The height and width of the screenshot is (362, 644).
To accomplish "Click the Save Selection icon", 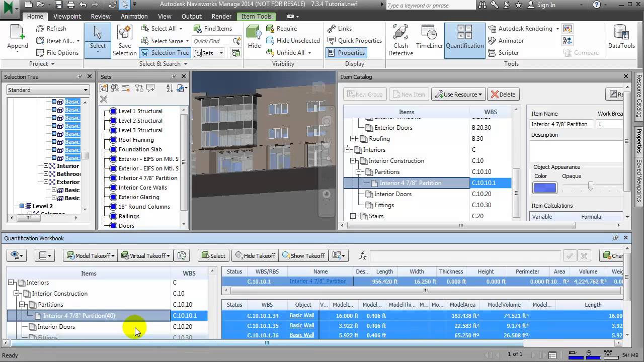I will (x=124, y=40).
